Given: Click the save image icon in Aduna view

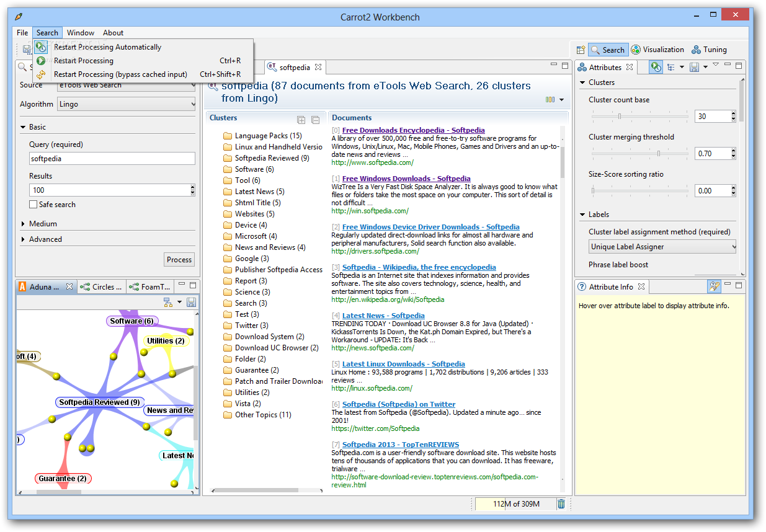Looking at the screenshot, I should [191, 302].
